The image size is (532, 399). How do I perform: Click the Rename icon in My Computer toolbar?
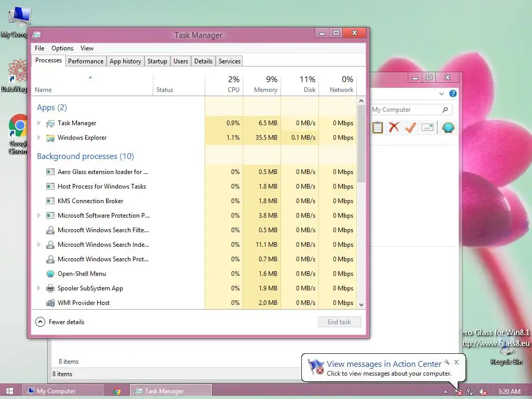[427, 128]
